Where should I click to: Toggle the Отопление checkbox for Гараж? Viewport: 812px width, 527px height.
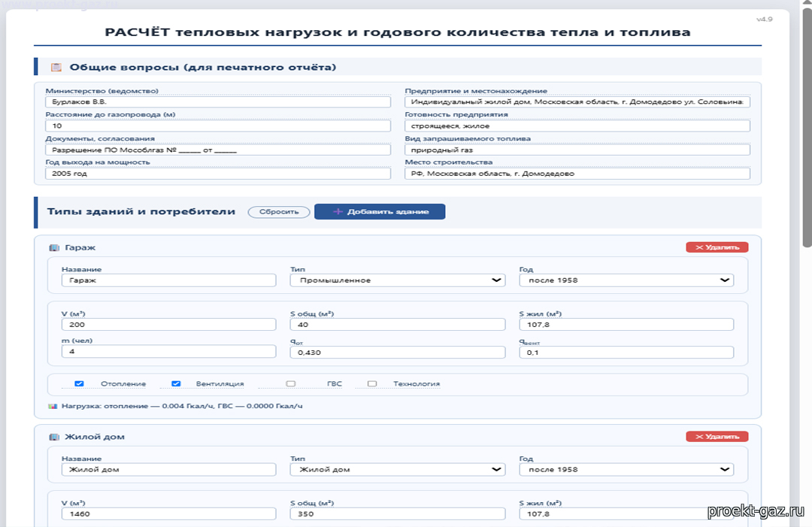click(x=79, y=383)
